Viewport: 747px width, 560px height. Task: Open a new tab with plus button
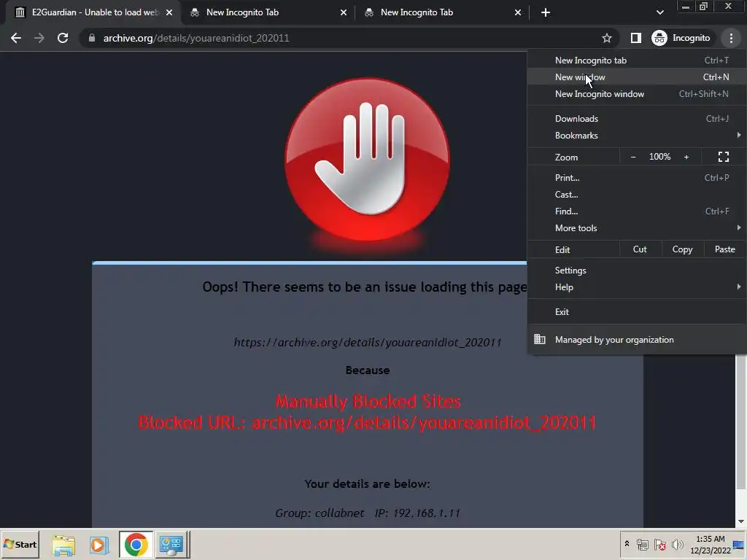click(546, 12)
